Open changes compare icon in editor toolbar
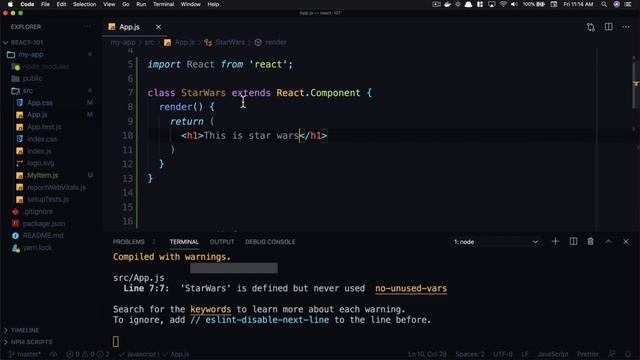Image resolution: width=640 pixels, height=360 pixels. pyautogui.click(x=591, y=27)
